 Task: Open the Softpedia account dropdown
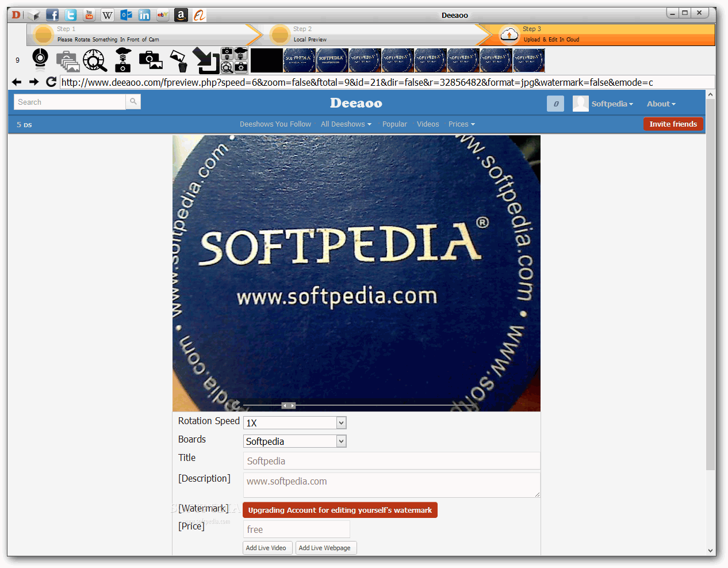pos(612,104)
